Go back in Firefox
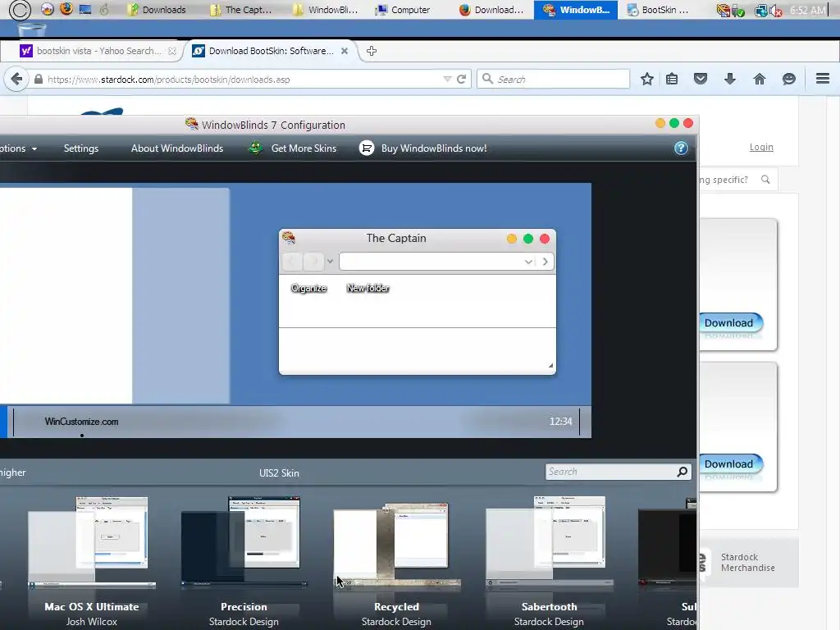 (16, 80)
